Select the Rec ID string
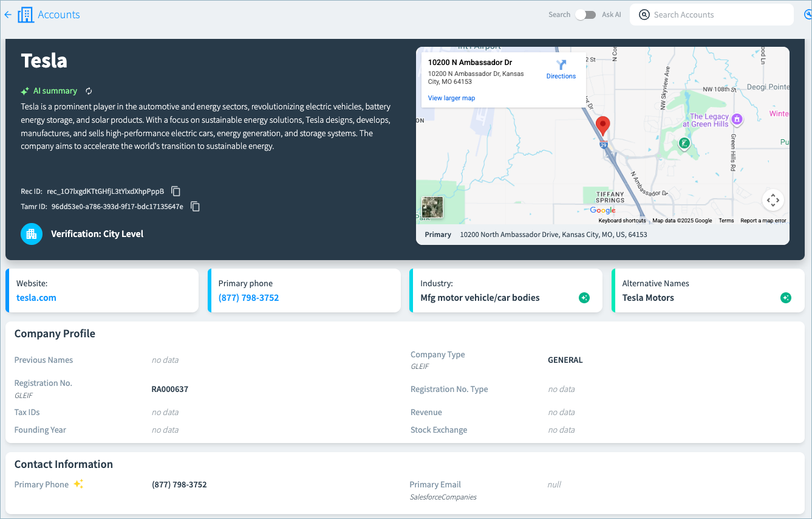 (x=106, y=191)
